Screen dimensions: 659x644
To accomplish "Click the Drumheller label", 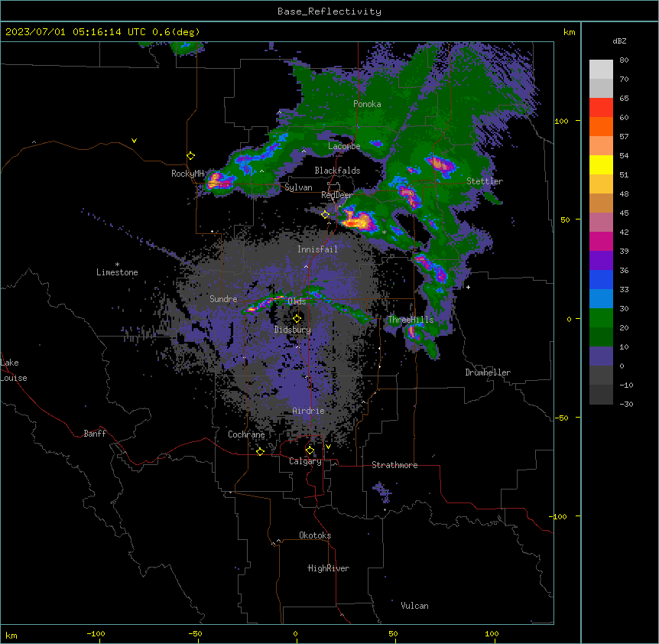I will [488, 372].
